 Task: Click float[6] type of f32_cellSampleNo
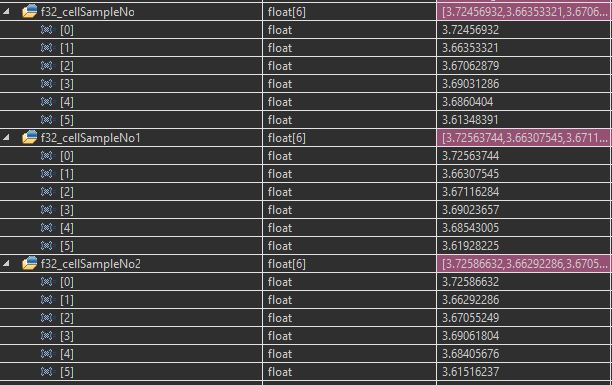pos(287,12)
